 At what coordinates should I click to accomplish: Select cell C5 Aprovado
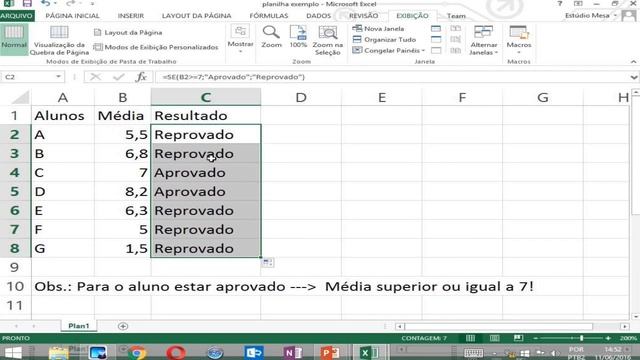206,191
